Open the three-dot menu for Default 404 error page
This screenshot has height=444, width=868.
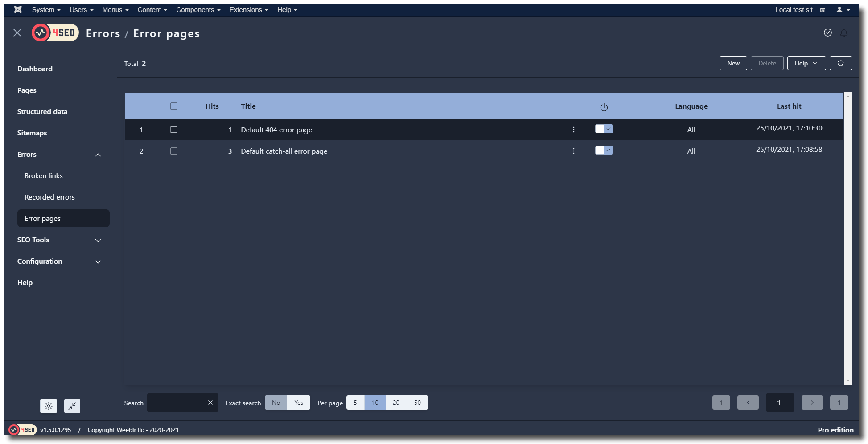574,130
